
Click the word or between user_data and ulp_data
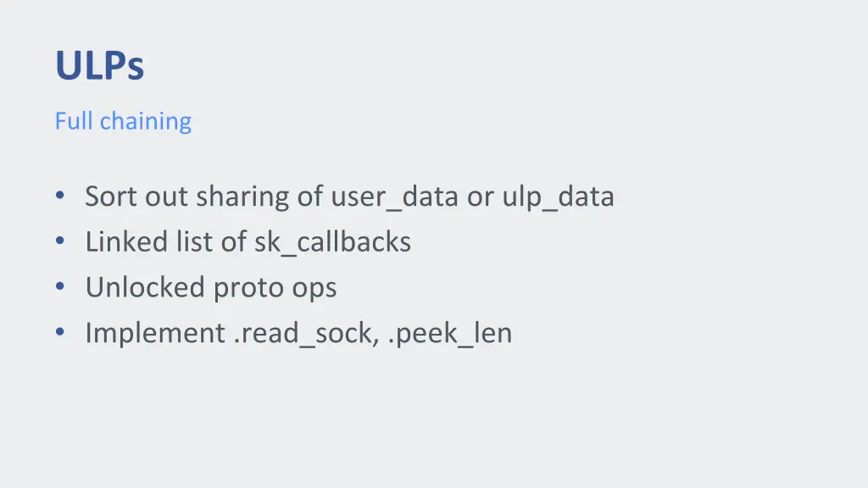point(480,198)
